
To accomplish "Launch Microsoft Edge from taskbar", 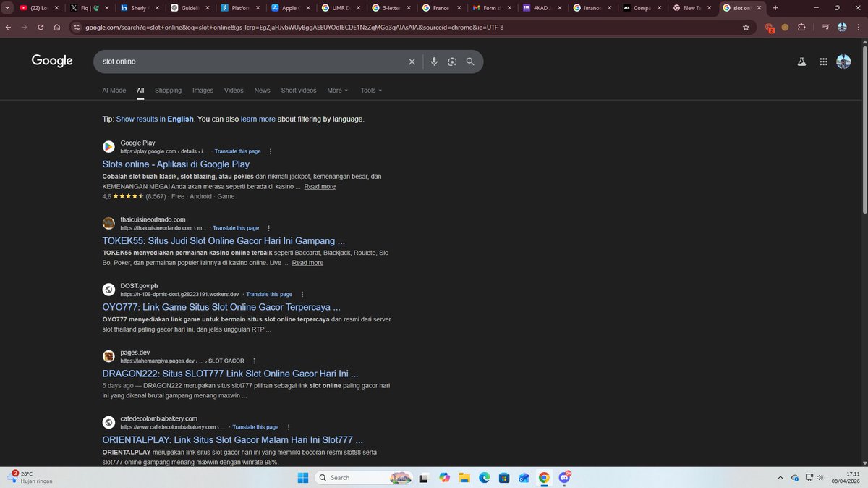I will click(485, 477).
